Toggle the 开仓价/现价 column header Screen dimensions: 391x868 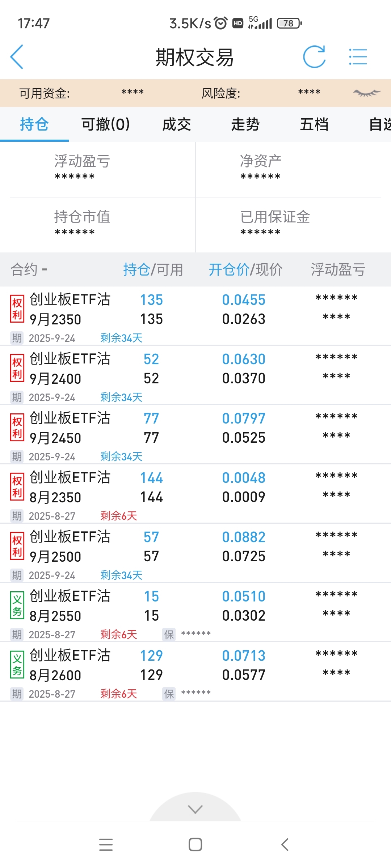click(x=245, y=269)
